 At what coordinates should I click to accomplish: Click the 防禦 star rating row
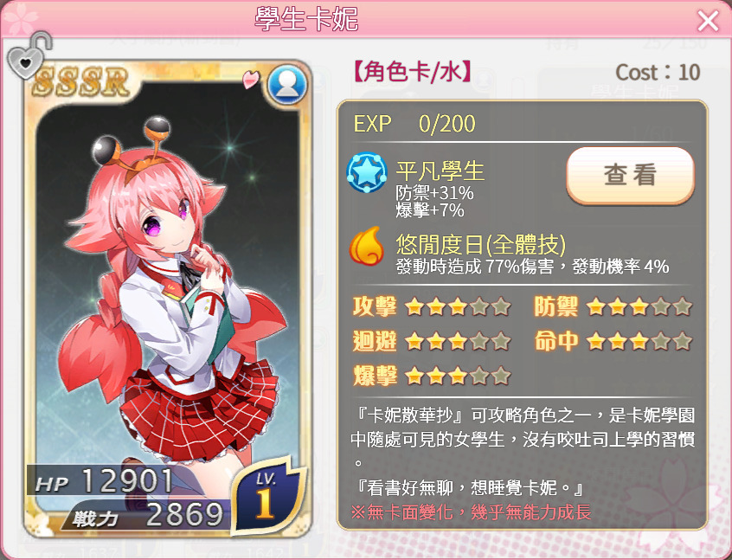click(x=613, y=307)
